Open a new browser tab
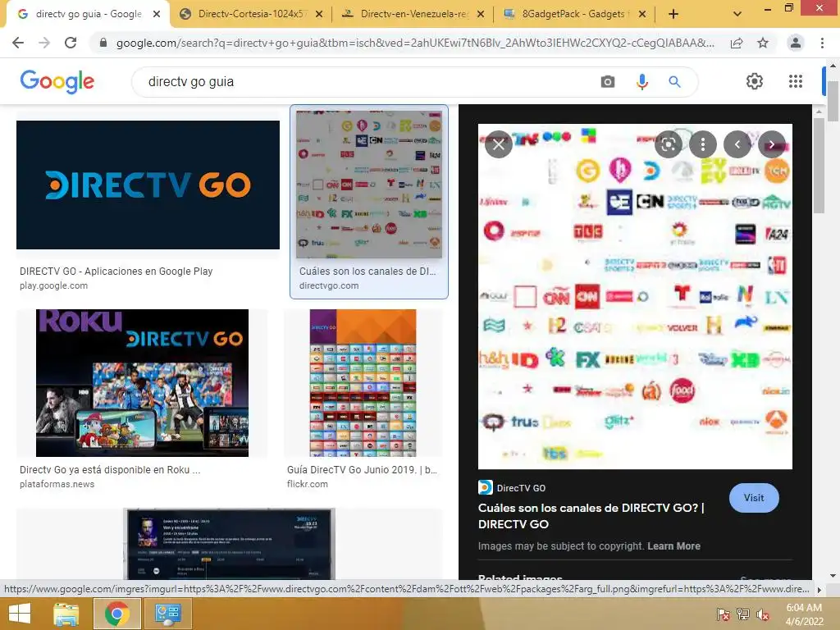 (673, 15)
